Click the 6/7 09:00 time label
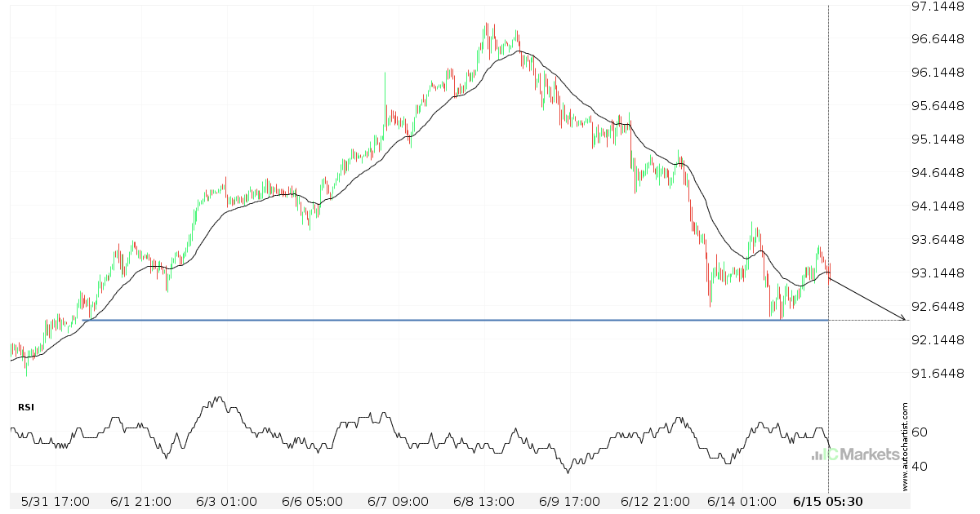This screenshot has width=980, height=514. 400,501
